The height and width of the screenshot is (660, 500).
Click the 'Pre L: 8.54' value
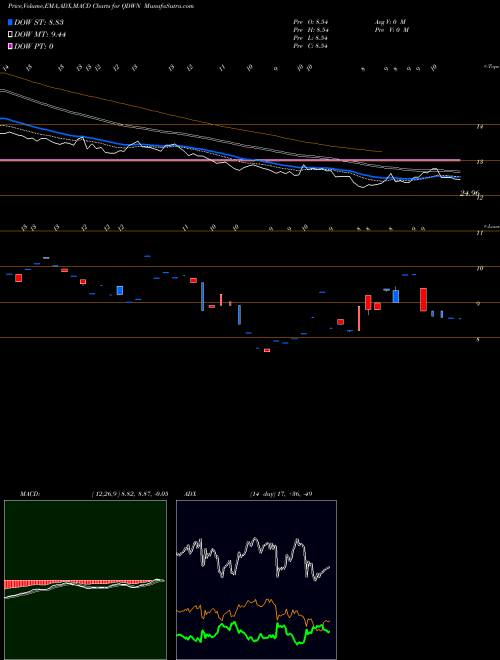point(311,38)
